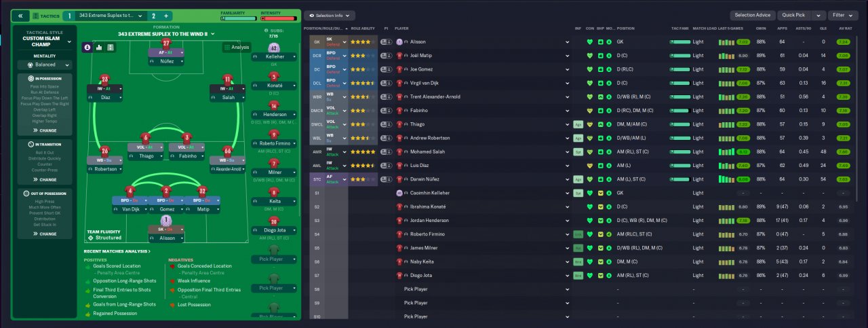This screenshot has width=868, height=328.
Task: Switch to tactic slot 2 tab
Action: pyautogui.click(x=153, y=16)
